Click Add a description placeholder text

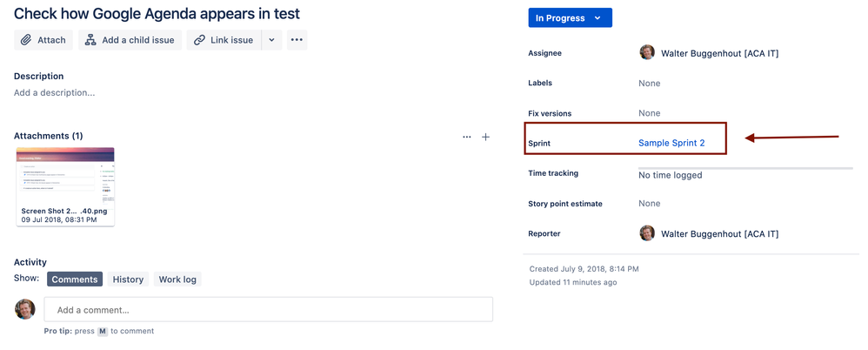(54, 92)
